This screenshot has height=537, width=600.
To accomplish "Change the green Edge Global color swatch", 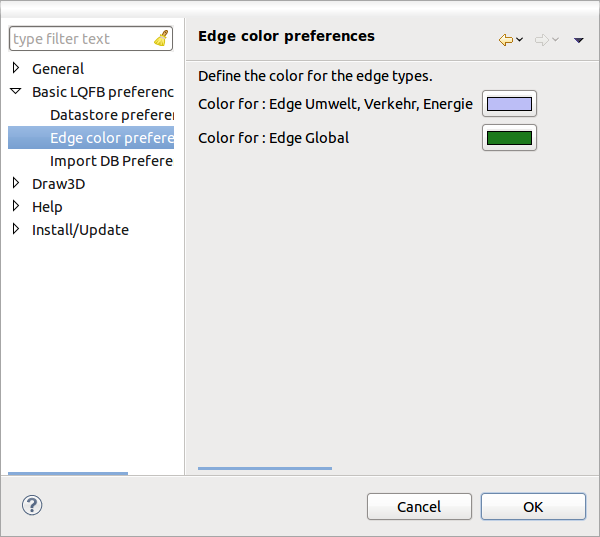I will [x=509, y=138].
